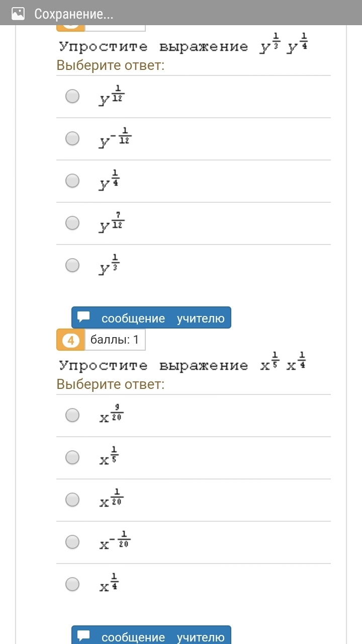Tap the speech bubble icon below the y question
This screenshot has height=644, width=362.
click(x=84, y=317)
